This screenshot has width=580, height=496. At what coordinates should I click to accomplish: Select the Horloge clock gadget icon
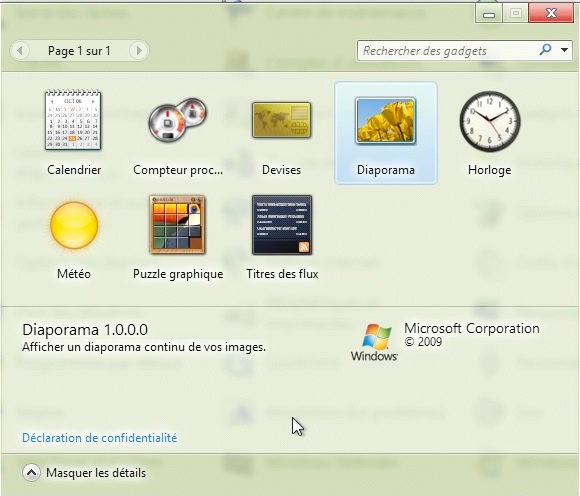490,121
